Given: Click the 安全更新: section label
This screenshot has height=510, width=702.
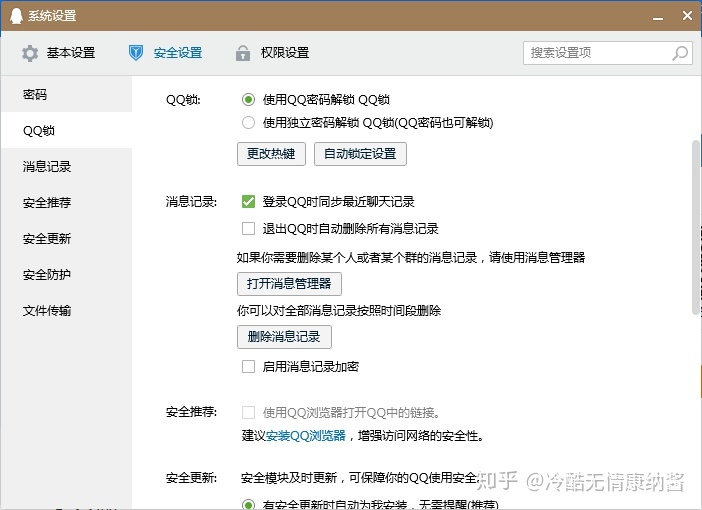Looking at the screenshot, I should pyautogui.click(x=191, y=478).
